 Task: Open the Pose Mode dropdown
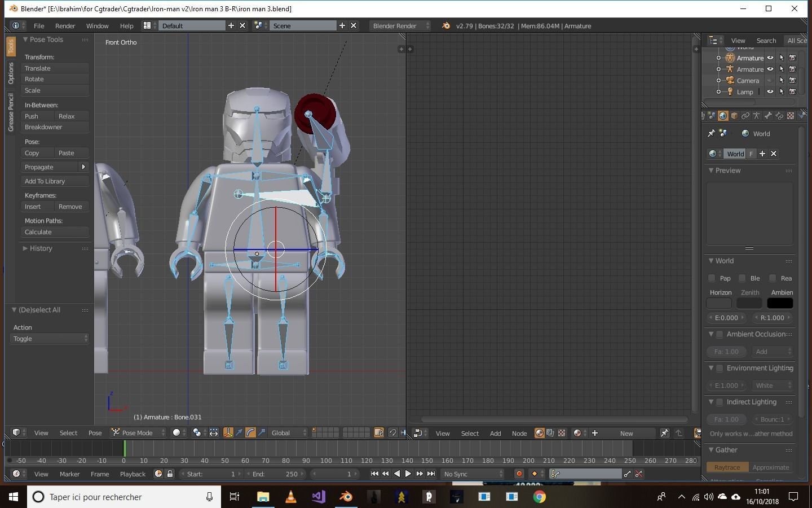coord(138,433)
